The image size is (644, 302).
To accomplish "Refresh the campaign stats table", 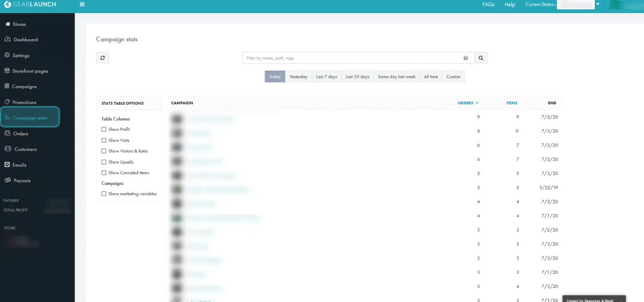I will (x=103, y=58).
